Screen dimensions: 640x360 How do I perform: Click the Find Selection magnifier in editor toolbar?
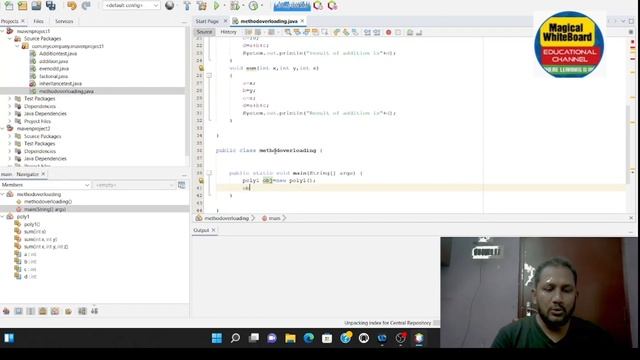pos(288,32)
